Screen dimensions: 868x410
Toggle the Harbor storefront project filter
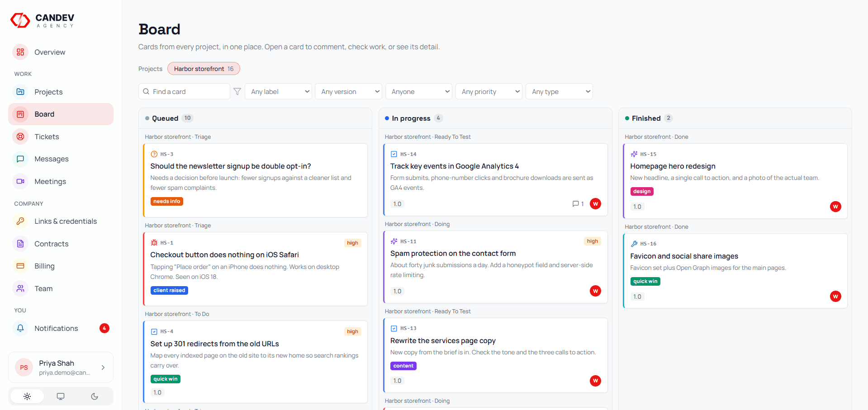click(204, 69)
